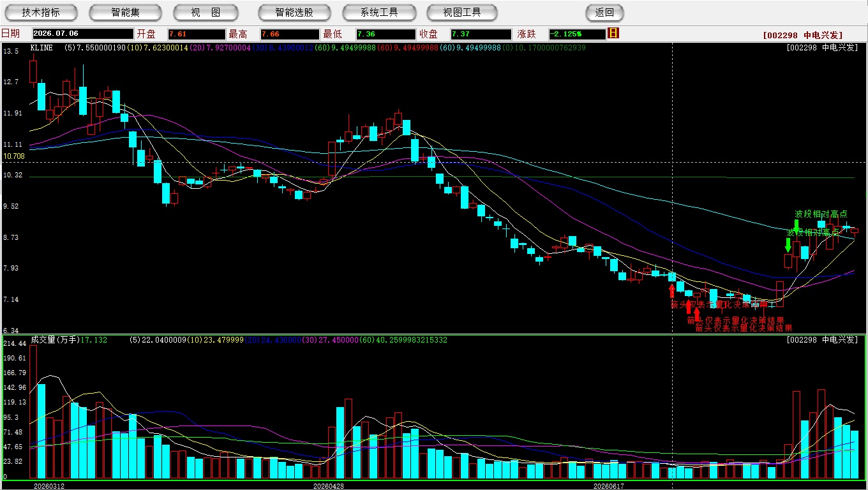Viewport: 868px width, 490px height.
Task: Select the date field 2026.07.06
Action: tap(82, 34)
